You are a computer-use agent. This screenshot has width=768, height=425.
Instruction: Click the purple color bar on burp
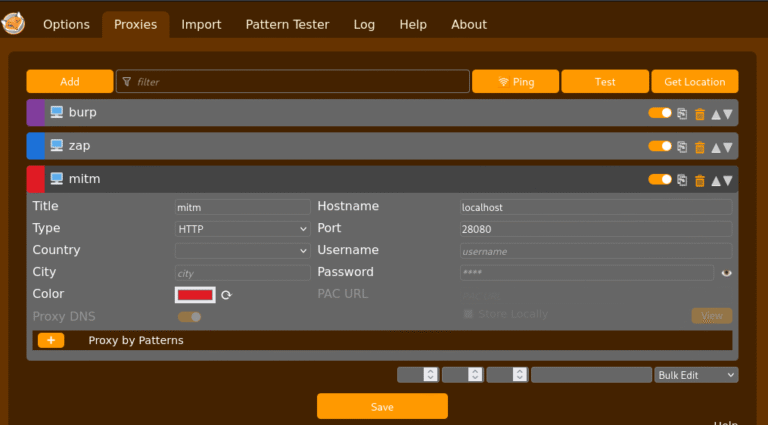click(35, 113)
